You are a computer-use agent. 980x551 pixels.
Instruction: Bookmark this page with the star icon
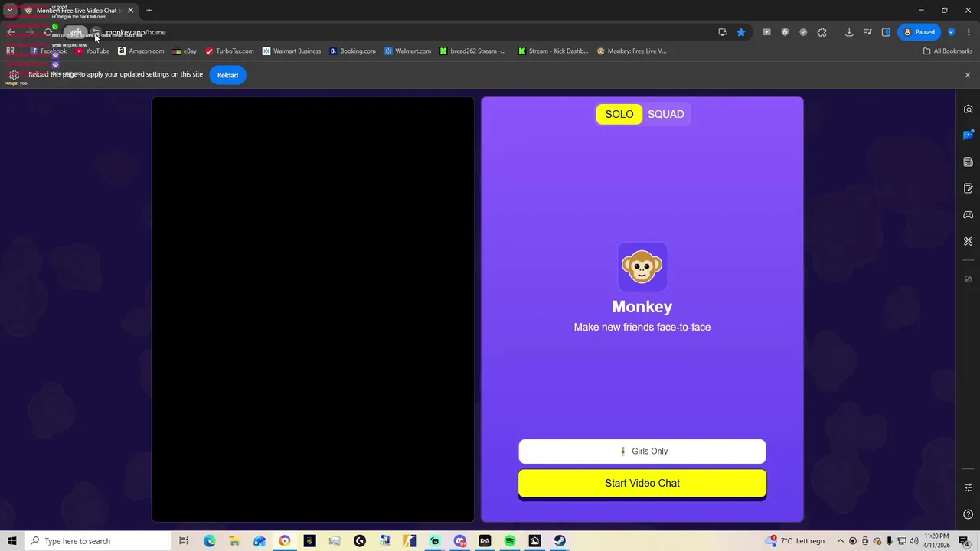click(741, 32)
